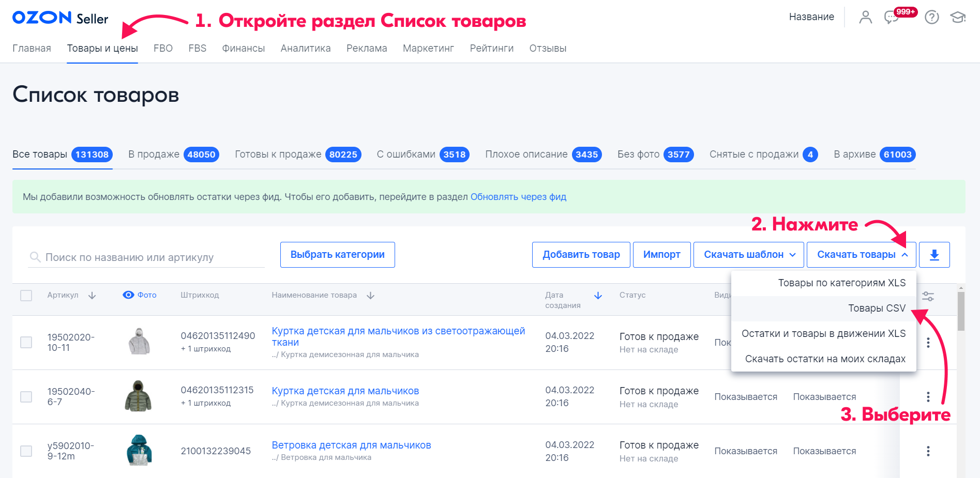Open table column settings sliders icon
Image resolution: width=980 pixels, height=478 pixels.
(x=928, y=296)
